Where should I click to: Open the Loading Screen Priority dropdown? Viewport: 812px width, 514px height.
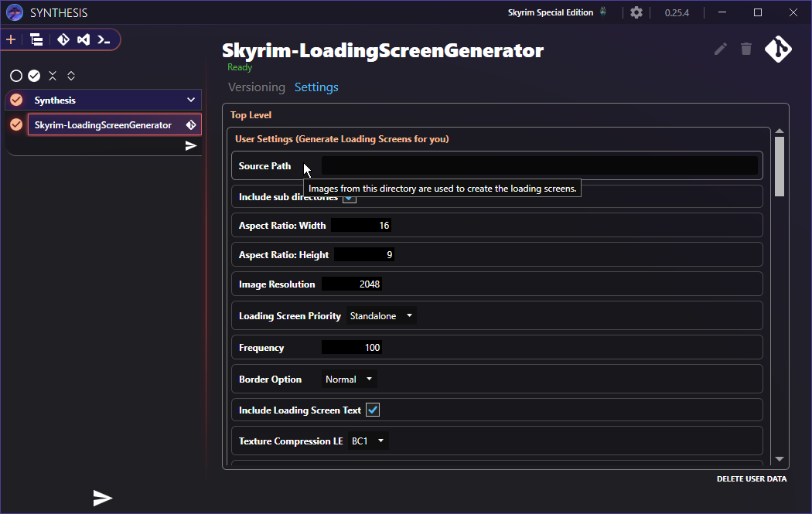point(382,316)
